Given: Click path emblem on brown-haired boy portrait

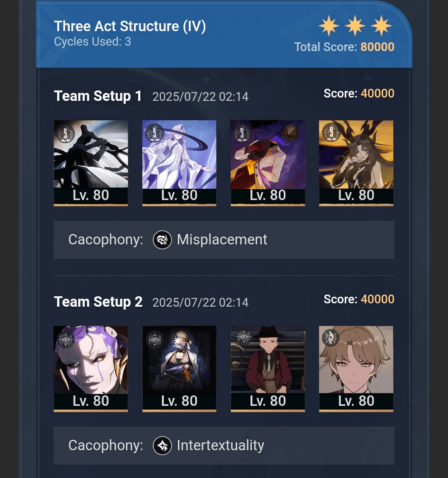Looking at the screenshot, I should [331, 338].
